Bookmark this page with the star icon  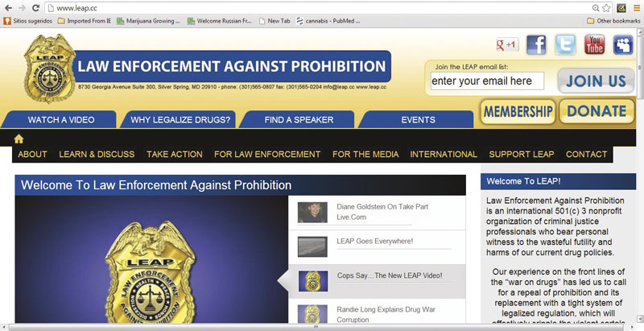point(606,8)
